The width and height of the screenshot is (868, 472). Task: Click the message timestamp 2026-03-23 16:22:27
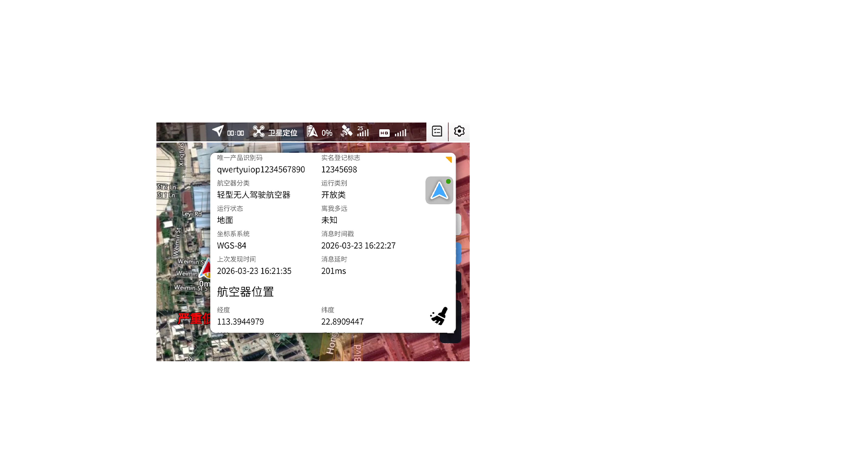(358, 245)
